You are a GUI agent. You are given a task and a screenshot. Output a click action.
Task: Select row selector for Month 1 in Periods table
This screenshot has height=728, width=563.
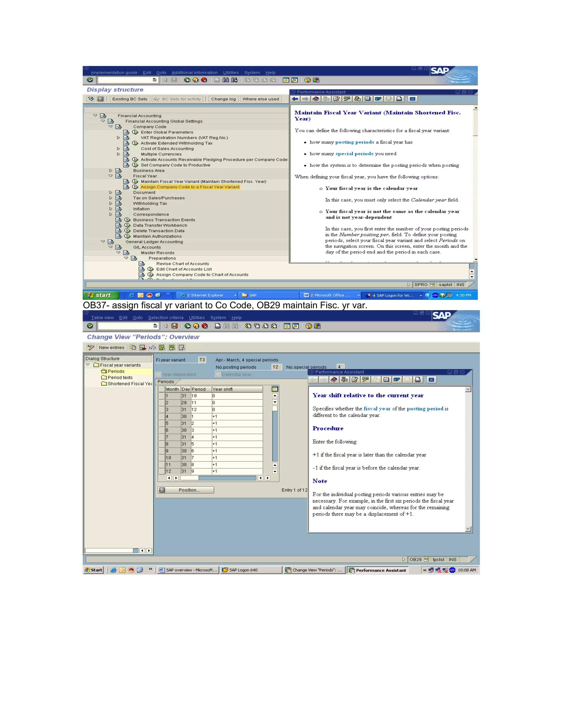162,396
